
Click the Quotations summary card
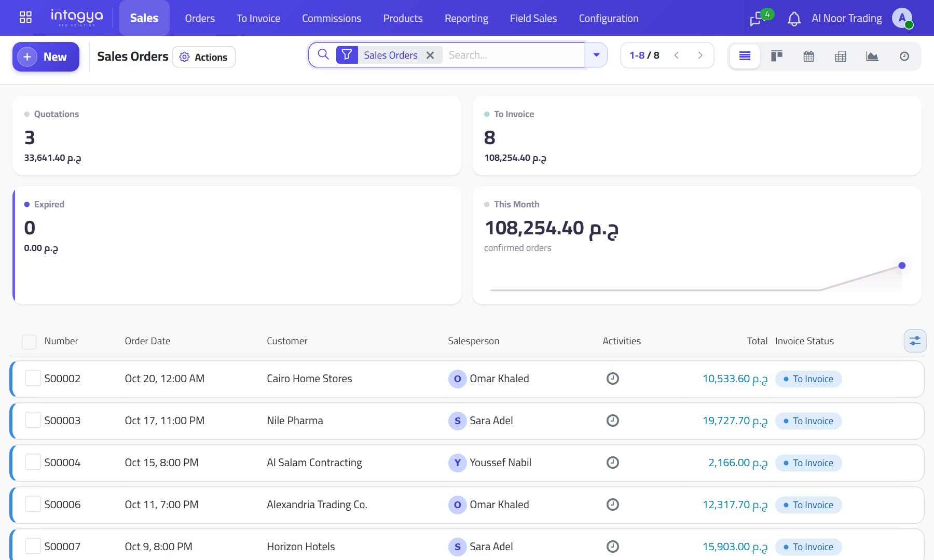tap(237, 135)
